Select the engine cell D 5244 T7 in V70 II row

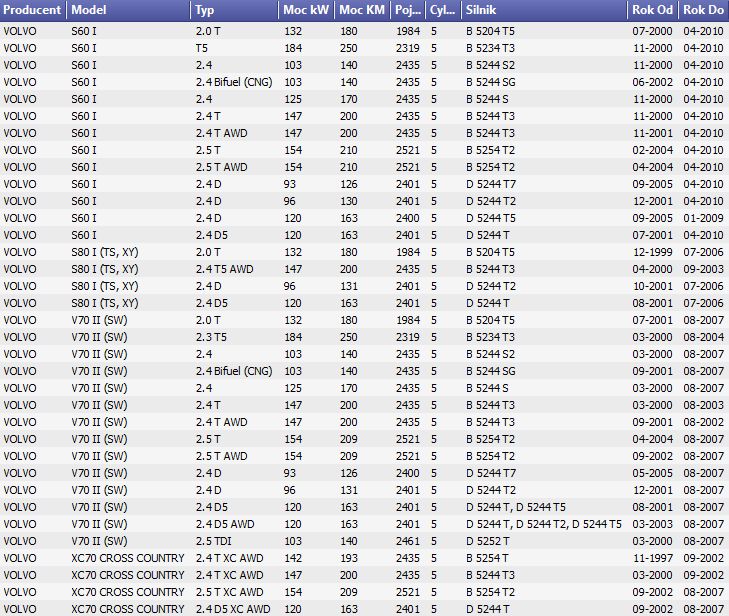pos(491,473)
